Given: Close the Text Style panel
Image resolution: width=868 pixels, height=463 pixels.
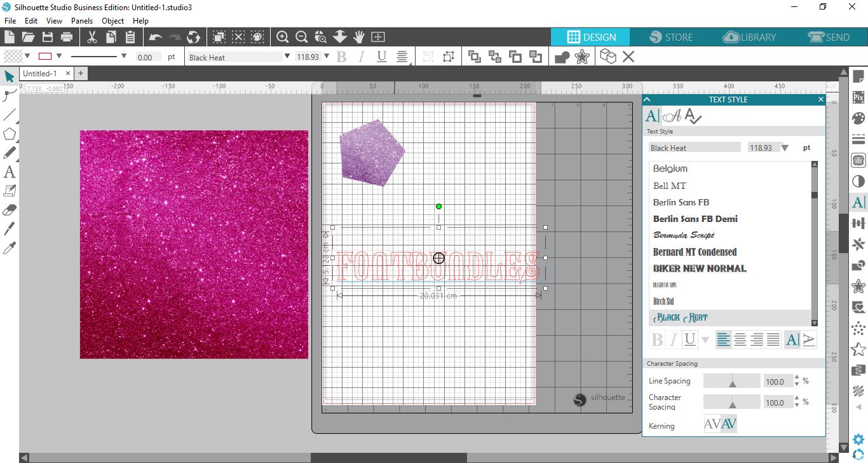Looking at the screenshot, I should pyautogui.click(x=820, y=99).
